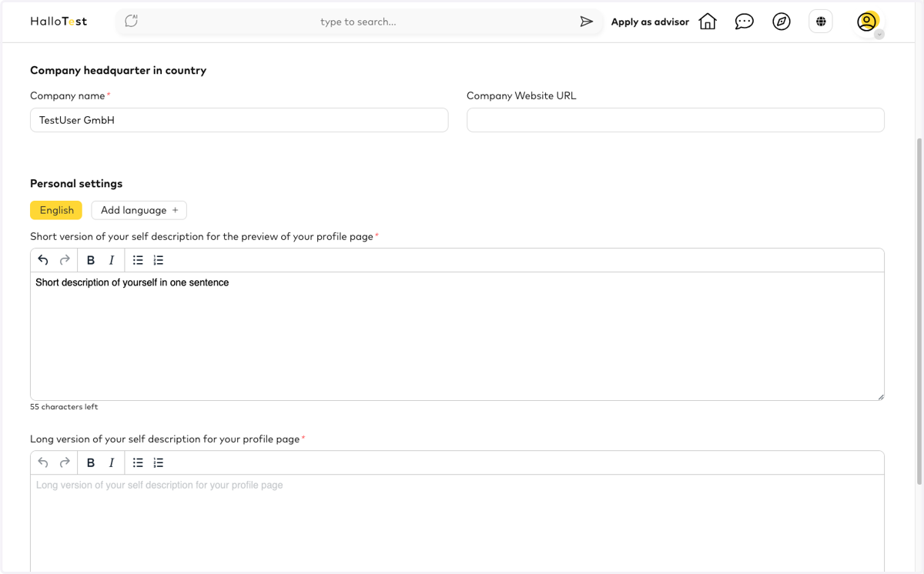Open the globe language selector
Image resolution: width=924 pixels, height=574 pixels.
(821, 22)
